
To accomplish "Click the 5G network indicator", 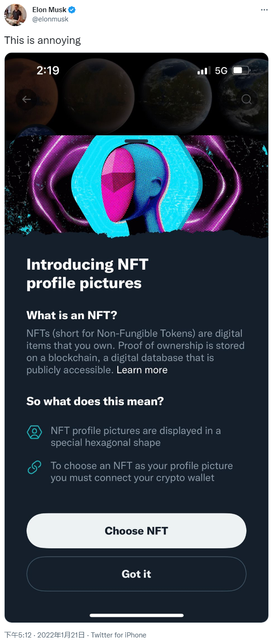I will [x=221, y=70].
